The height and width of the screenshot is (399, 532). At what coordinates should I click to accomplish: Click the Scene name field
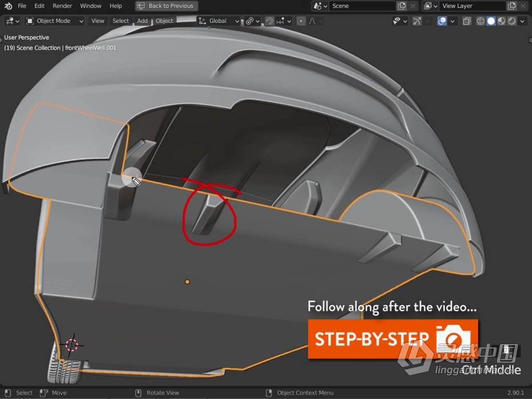(362, 6)
